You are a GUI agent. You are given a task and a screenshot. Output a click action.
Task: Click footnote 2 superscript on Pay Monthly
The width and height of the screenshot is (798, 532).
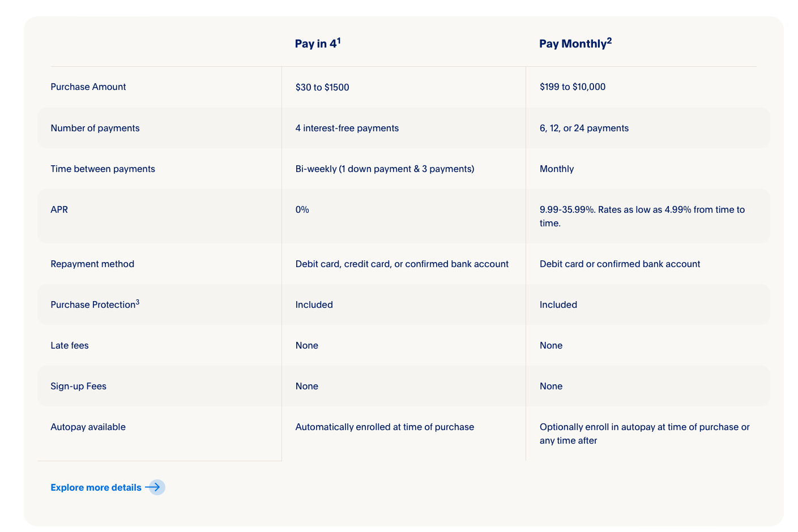pos(609,40)
